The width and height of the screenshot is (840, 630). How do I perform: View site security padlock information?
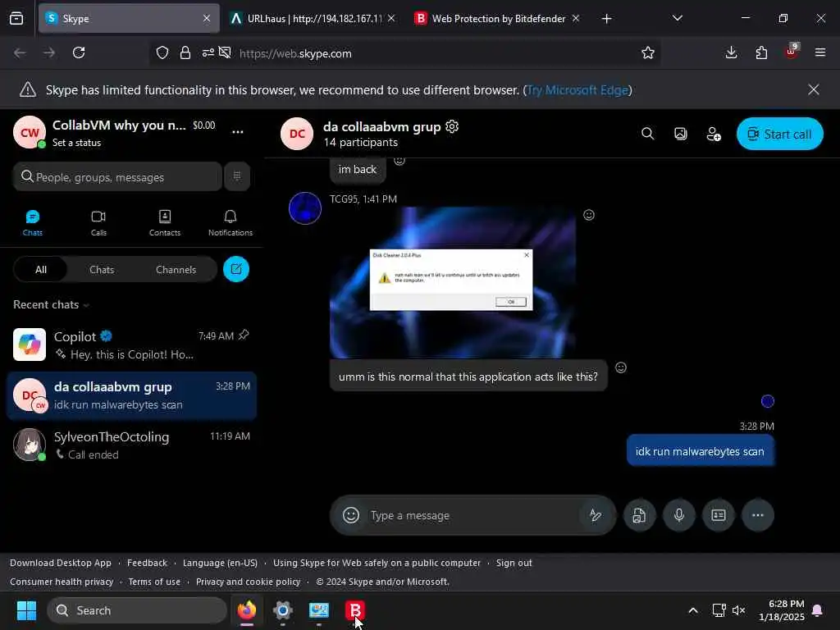185,52
